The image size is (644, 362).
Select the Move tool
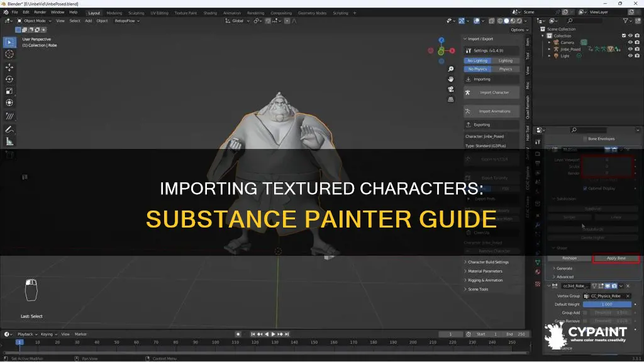[9, 67]
